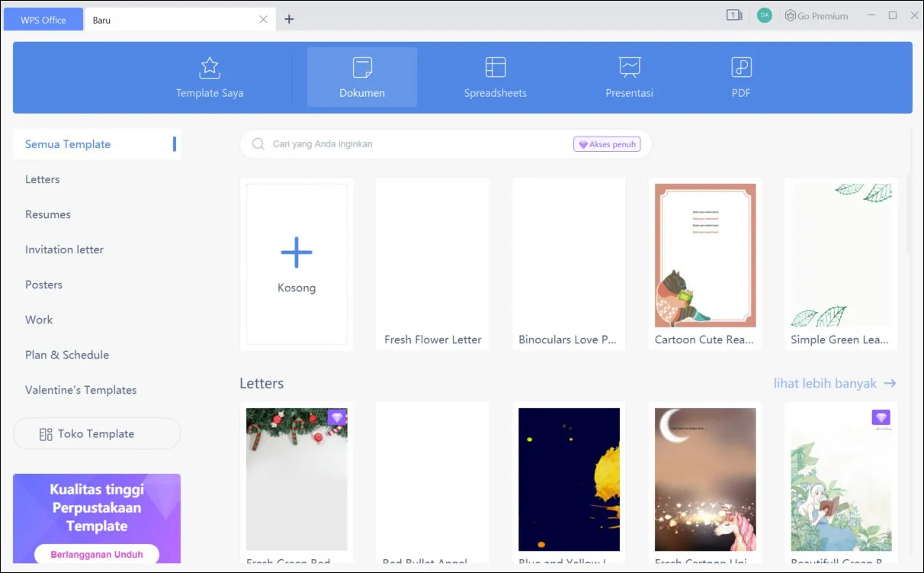
Task: Click the premium diamond badge on Fresh Green template
Action: click(336, 417)
